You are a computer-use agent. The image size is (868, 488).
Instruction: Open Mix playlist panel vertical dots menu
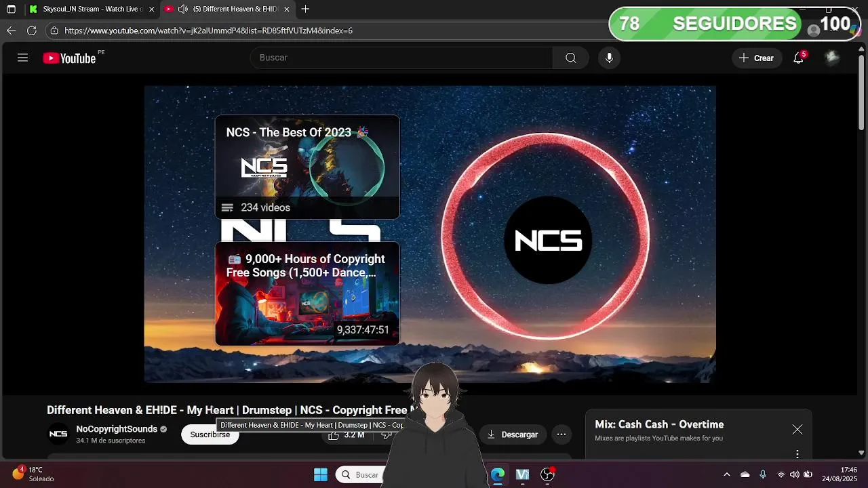797,453
